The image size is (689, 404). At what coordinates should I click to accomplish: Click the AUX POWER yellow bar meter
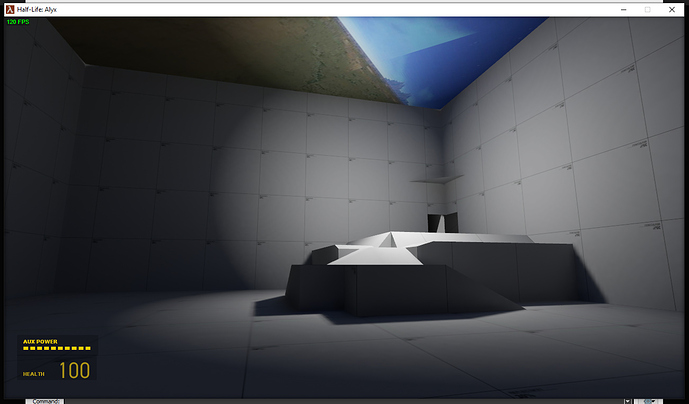(x=56, y=349)
